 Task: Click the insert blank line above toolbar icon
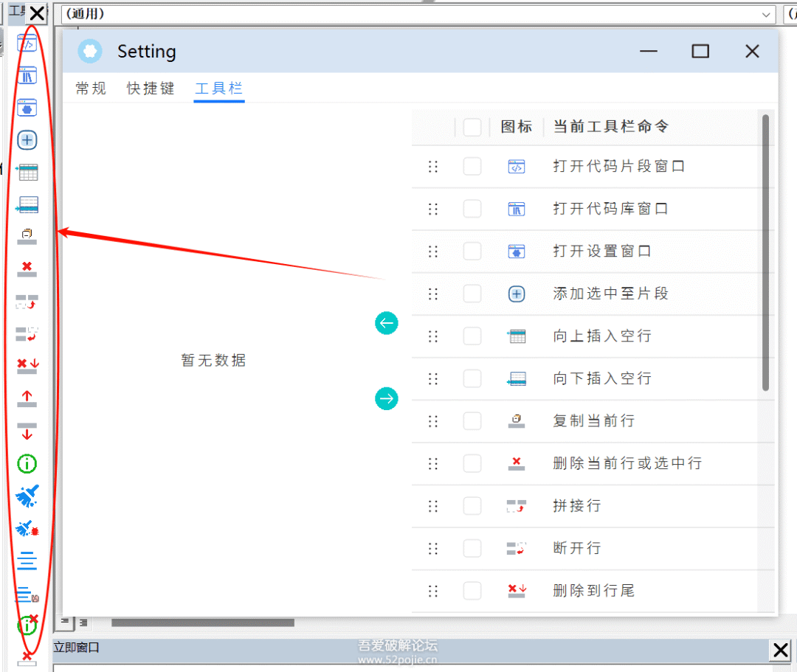coord(27,173)
